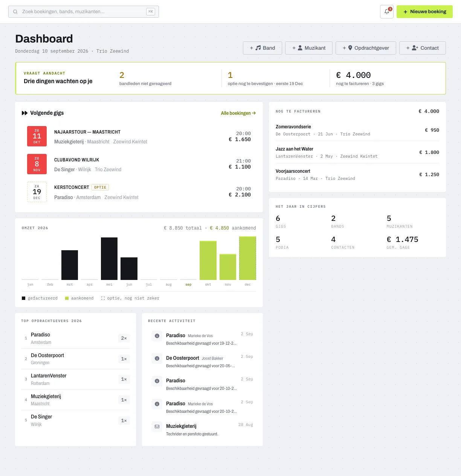The height and width of the screenshot is (476, 461).
Task: Click the OPTIE tag on Kerstconcert
Action: (100, 187)
